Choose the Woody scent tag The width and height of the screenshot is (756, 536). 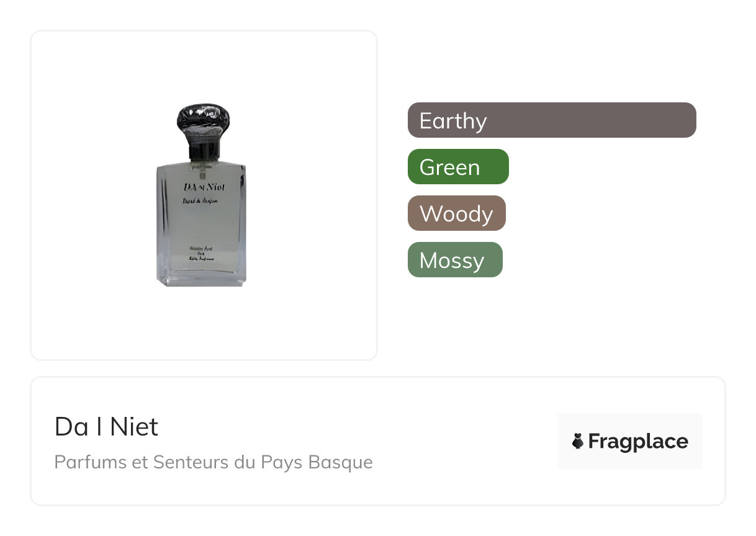456,213
